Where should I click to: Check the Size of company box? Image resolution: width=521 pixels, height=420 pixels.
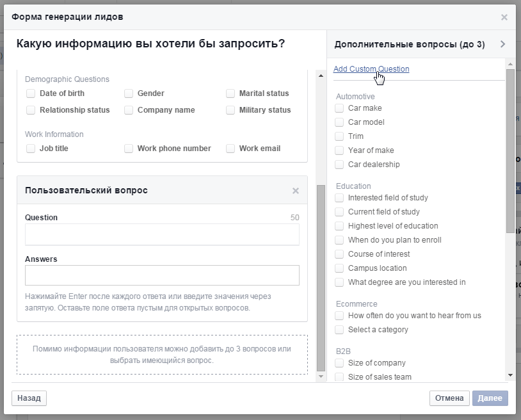(339, 363)
